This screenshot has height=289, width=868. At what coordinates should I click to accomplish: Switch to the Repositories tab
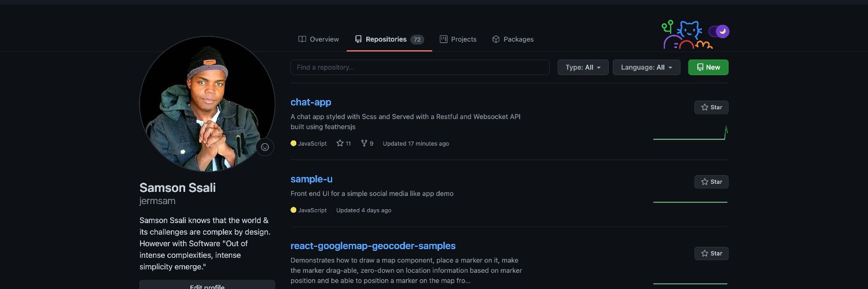[x=389, y=39]
